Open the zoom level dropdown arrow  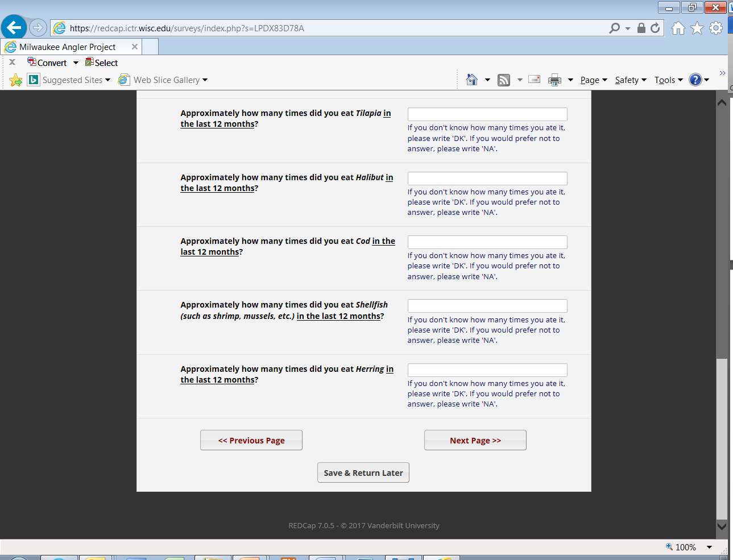pos(709,547)
